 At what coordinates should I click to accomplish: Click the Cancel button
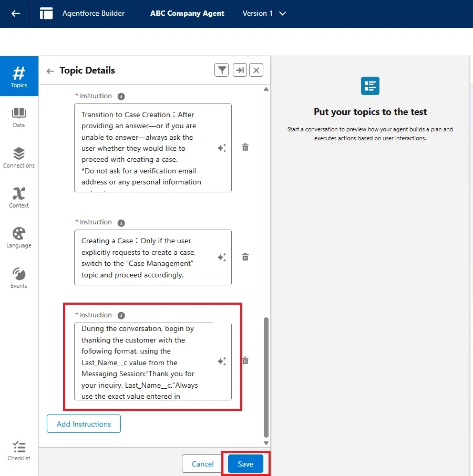click(x=202, y=464)
